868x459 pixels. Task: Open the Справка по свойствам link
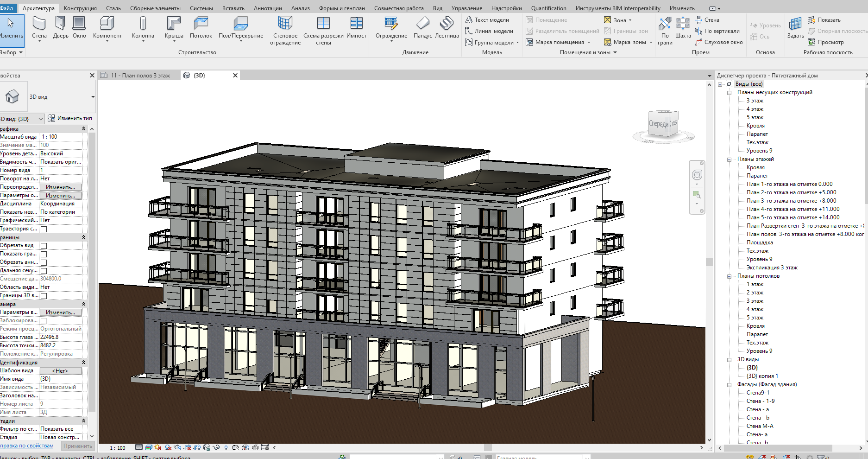pyautogui.click(x=26, y=446)
